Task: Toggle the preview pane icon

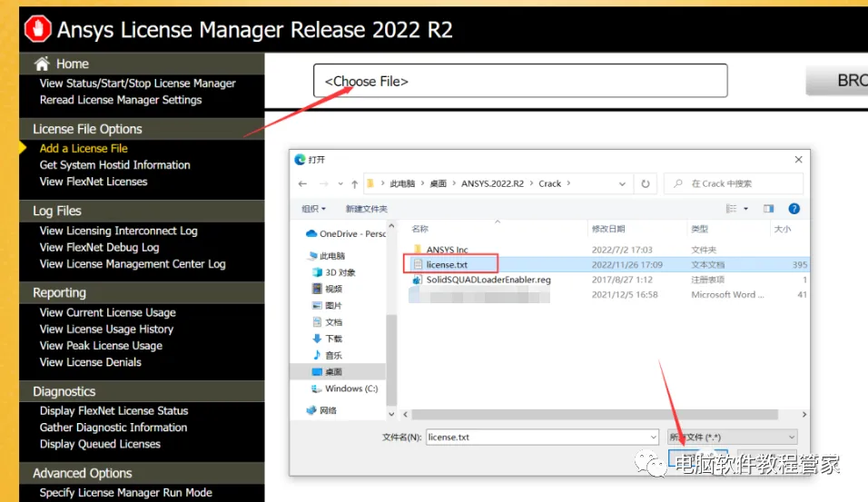Action: (x=768, y=209)
